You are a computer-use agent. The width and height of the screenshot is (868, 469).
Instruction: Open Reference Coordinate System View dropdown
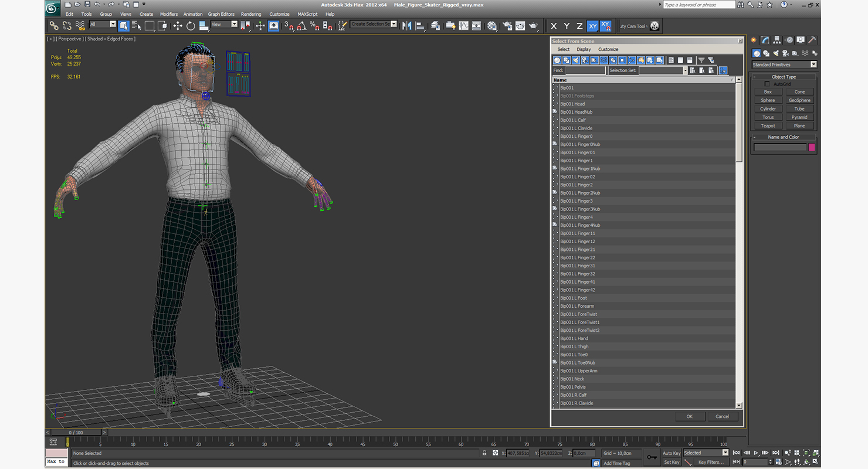click(x=224, y=24)
